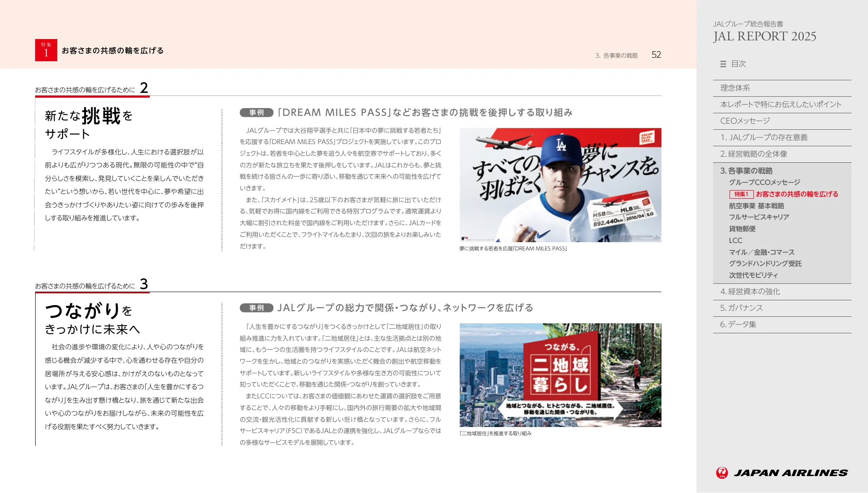The width and height of the screenshot is (868, 493).
Task: Open 6. データ集
Action: [782, 325]
